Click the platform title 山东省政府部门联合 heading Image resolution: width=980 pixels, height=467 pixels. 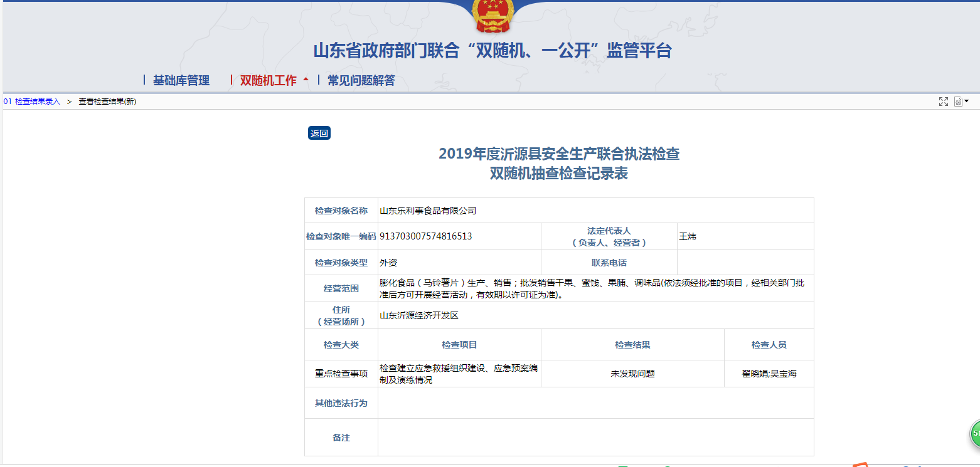[x=493, y=51]
